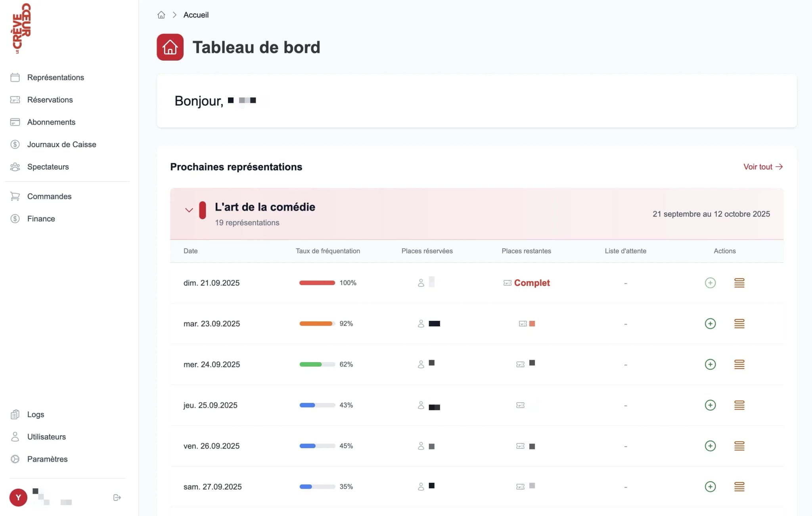Click the logout icon in sidebar footer
Viewport: 812px width, 516px height.
(x=117, y=497)
